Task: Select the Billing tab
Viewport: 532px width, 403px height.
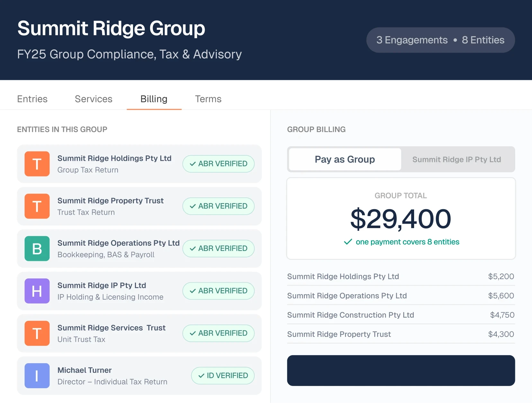Action: click(154, 99)
